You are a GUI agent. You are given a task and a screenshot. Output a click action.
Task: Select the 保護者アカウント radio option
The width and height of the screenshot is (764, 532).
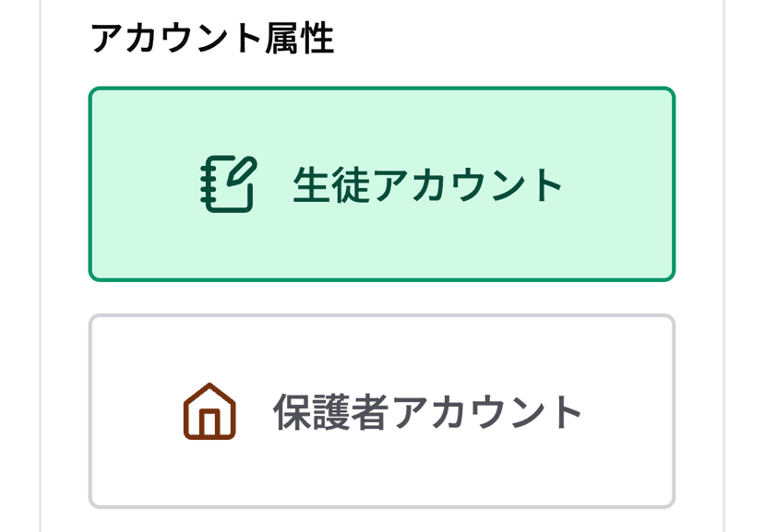382,411
